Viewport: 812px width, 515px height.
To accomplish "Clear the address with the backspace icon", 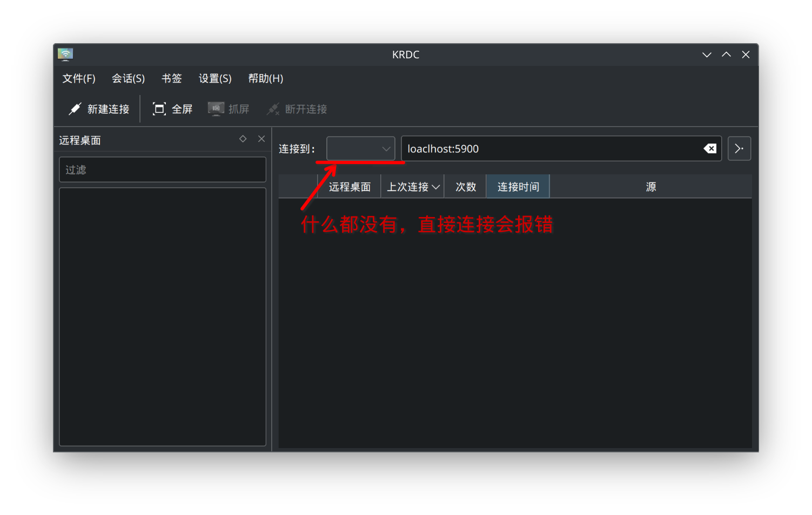I will click(x=709, y=148).
